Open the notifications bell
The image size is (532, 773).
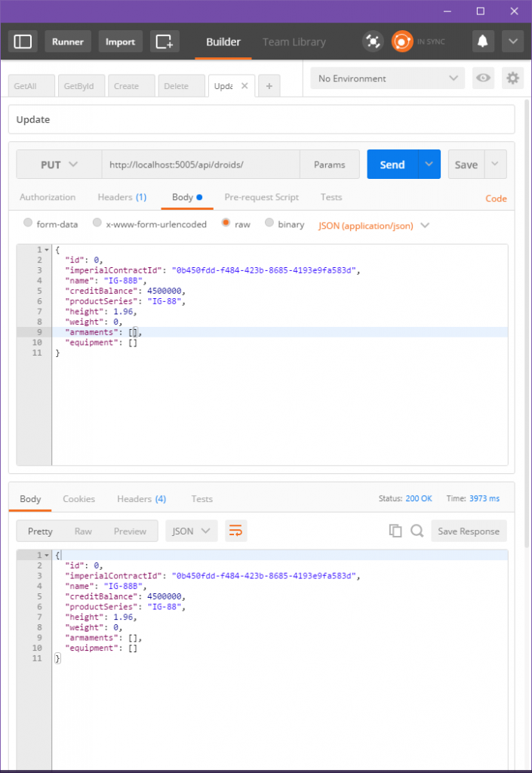483,42
